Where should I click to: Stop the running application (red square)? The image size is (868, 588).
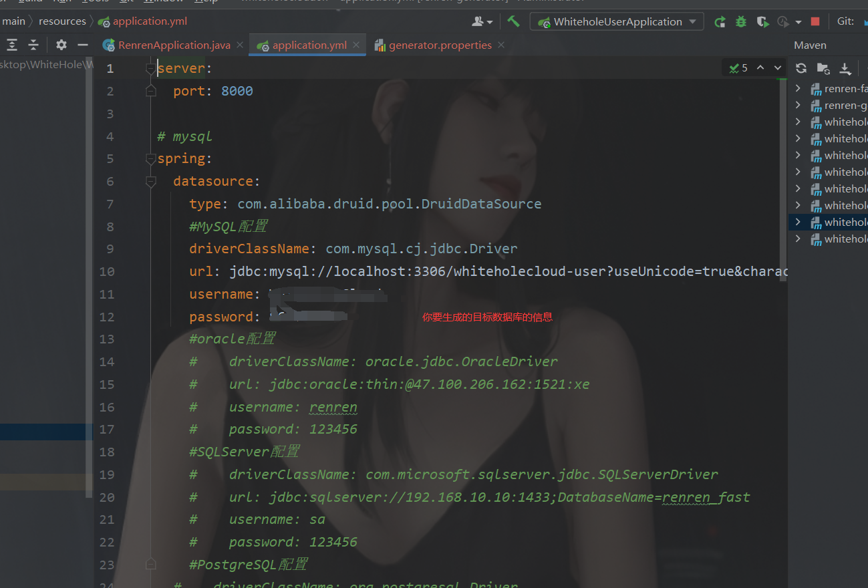(x=815, y=21)
